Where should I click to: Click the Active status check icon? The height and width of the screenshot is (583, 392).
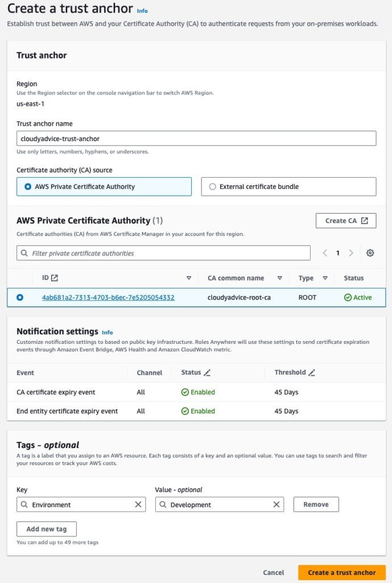pos(348,297)
